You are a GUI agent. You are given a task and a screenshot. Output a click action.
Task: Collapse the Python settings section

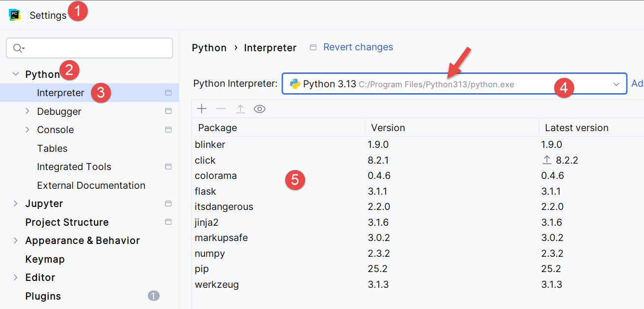click(x=16, y=74)
